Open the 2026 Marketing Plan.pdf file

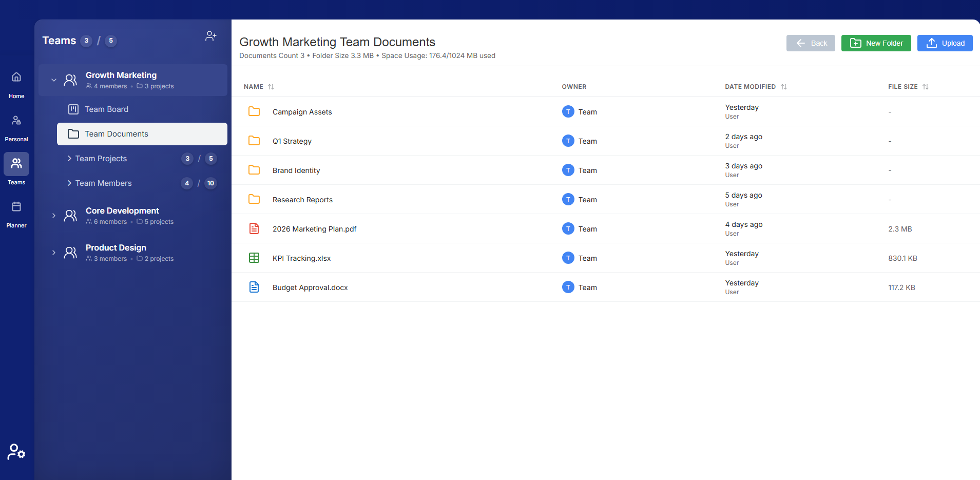point(314,228)
